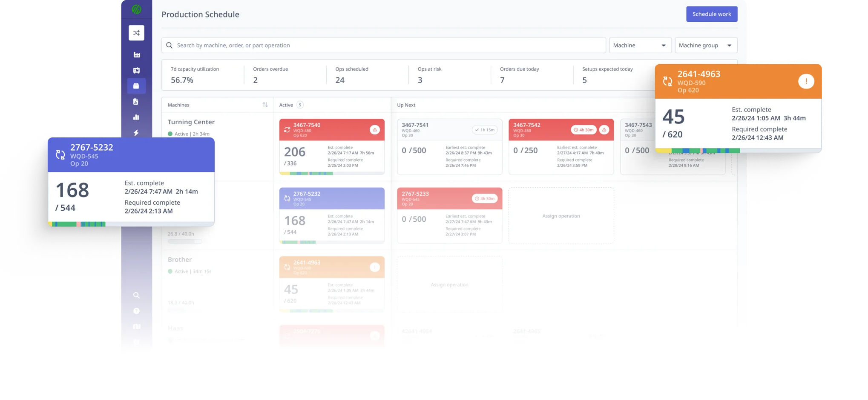This screenshot has height=400, width=868.
Task: Open the document report icon in the sidebar
Action: (x=136, y=101)
